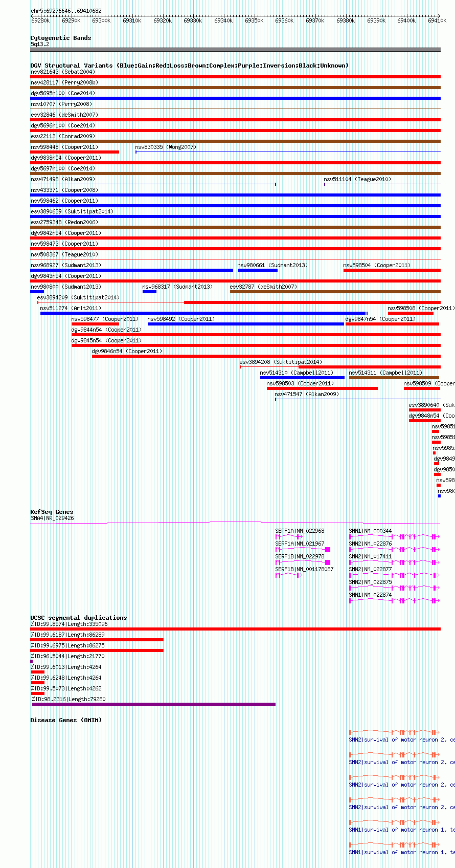The width and height of the screenshot is (455, 868).
Task: Open variant nsv514310 (Campbell2011)
Action: pyautogui.click(x=297, y=373)
